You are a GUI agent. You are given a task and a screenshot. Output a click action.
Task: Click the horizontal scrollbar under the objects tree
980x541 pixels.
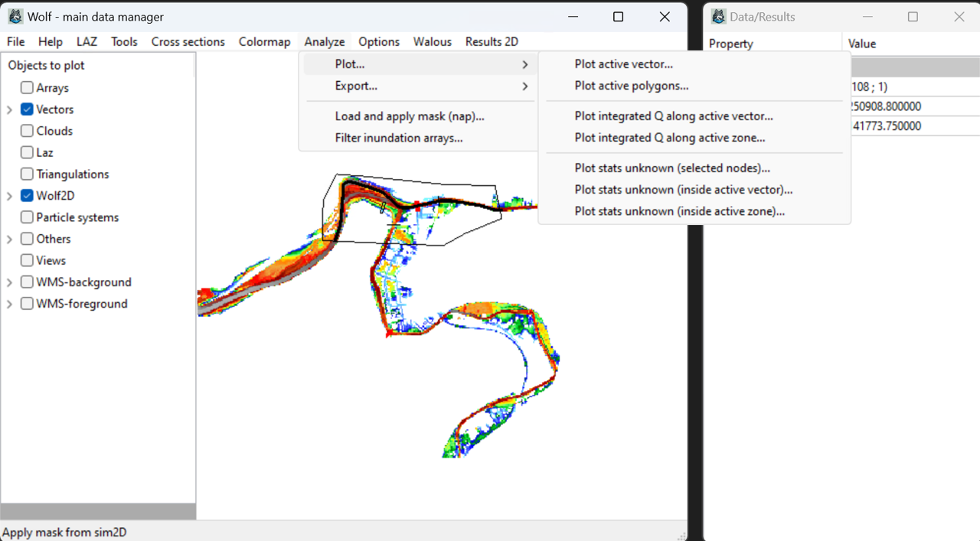pos(98,511)
